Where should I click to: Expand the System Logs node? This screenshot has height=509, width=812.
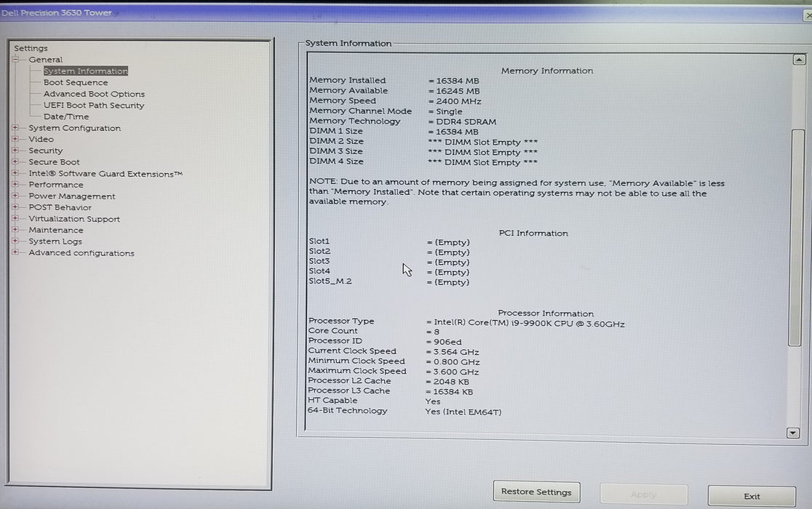coord(15,241)
